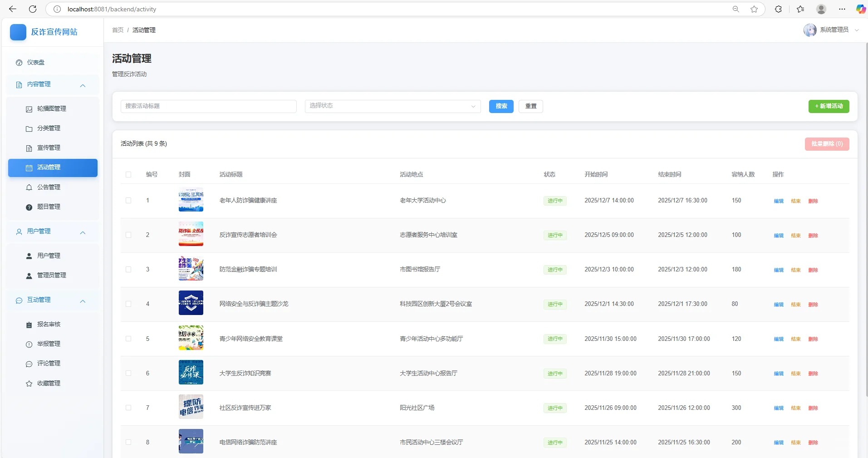Select 管理员管理 in the sidebar menu
Viewport: 868px width, 458px height.
pyautogui.click(x=52, y=275)
